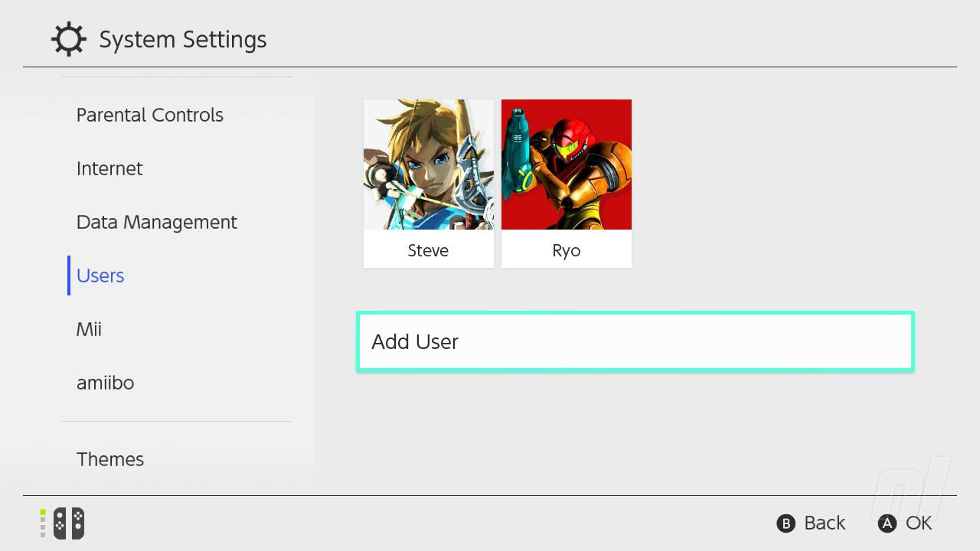Click the Ryo name label
980x551 pixels.
pos(567,251)
